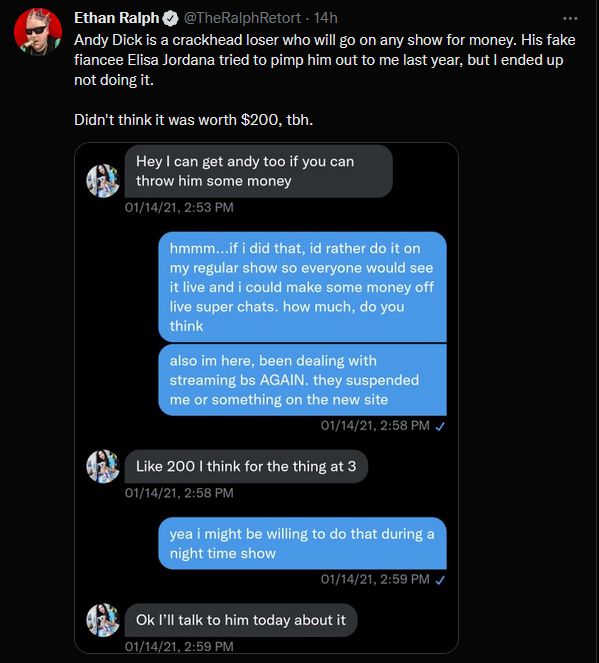Click the 14h tweet timestamp
This screenshot has height=663, width=599.
[x=325, y=18]
